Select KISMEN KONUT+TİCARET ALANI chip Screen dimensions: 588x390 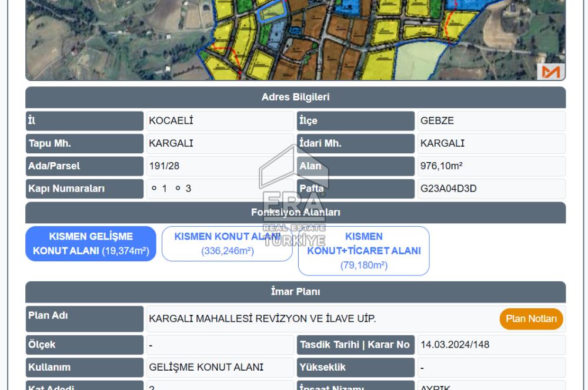364,251
